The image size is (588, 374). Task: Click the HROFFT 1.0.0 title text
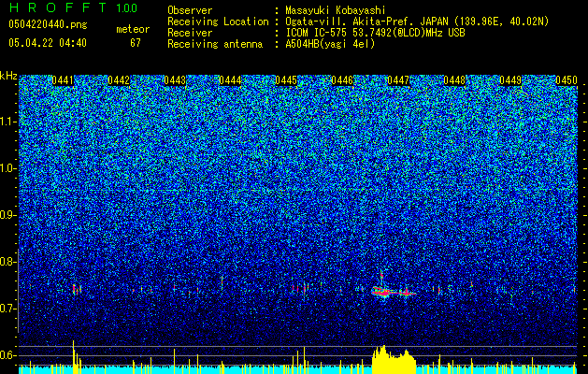click(73, 7)
